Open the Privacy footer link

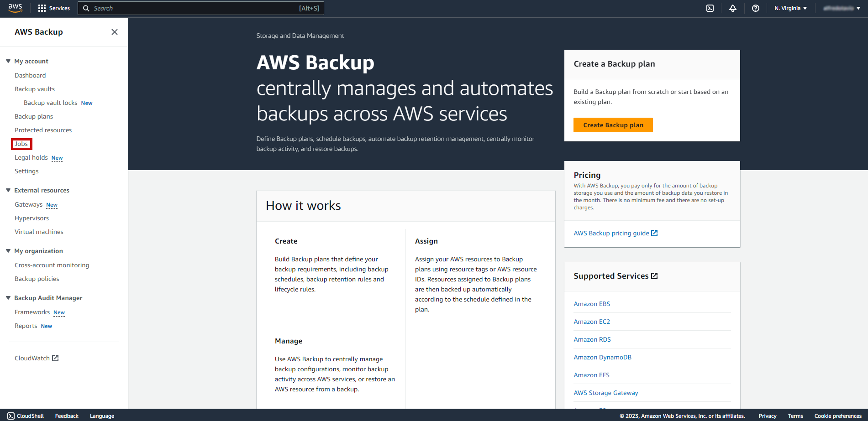point(768,416)
